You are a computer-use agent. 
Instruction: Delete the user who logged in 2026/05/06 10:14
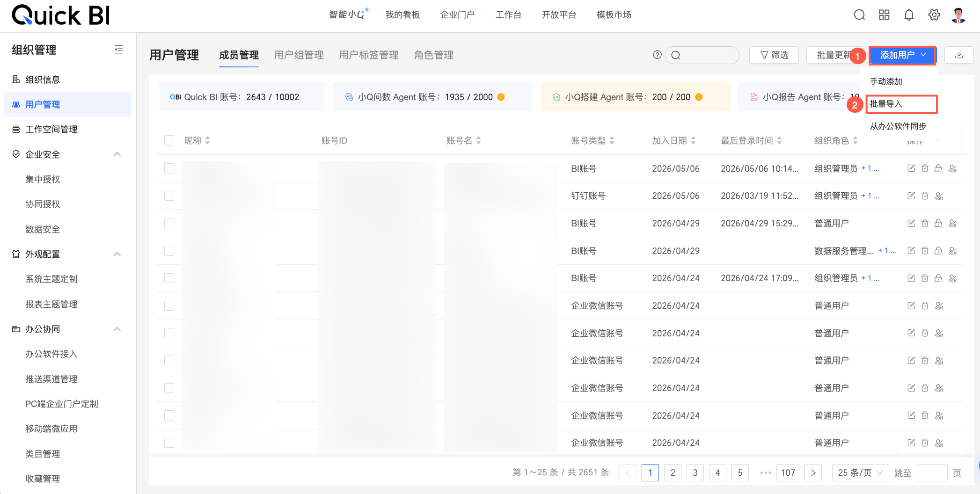925,168
